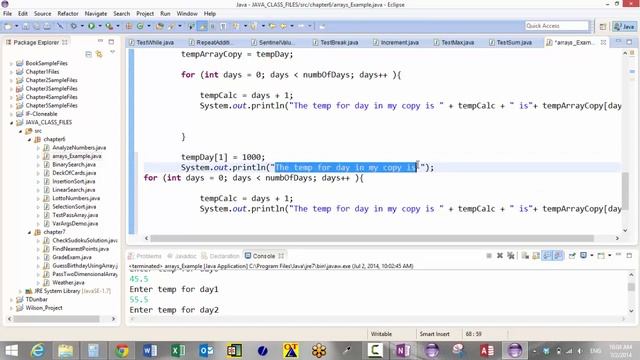This screenshot has width=640, height=360.
Task: Select LottoNumbers.java in Package Explorer
Action: [x=76, y=198]
